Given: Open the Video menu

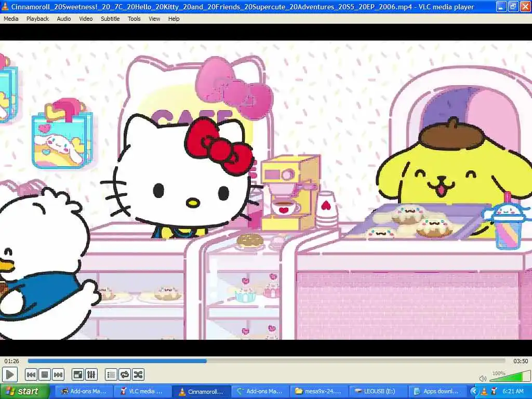Looking at the screenshot, I should pyautogui.click(x=86, y=19).
